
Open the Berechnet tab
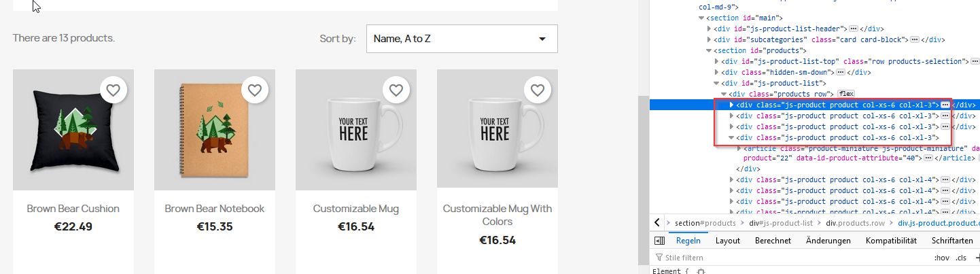[773, 241]
